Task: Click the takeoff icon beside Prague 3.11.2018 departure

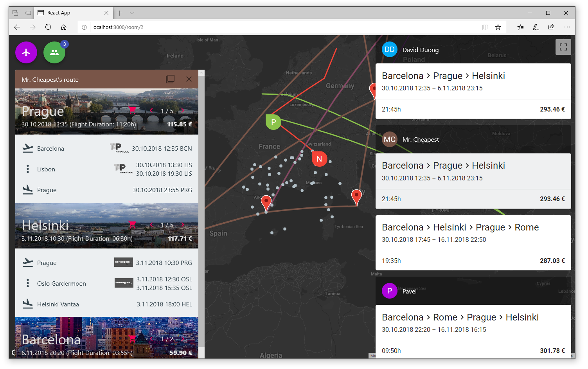Action: 28,263
